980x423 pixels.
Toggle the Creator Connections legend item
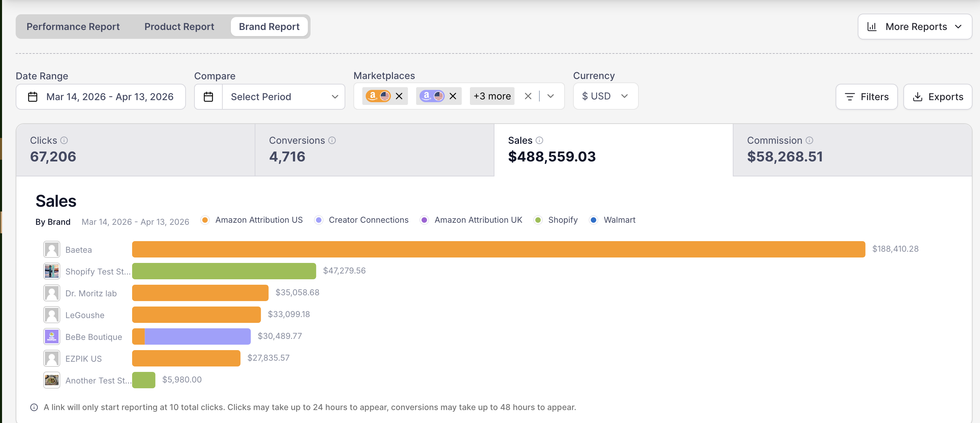coord(318,220)
